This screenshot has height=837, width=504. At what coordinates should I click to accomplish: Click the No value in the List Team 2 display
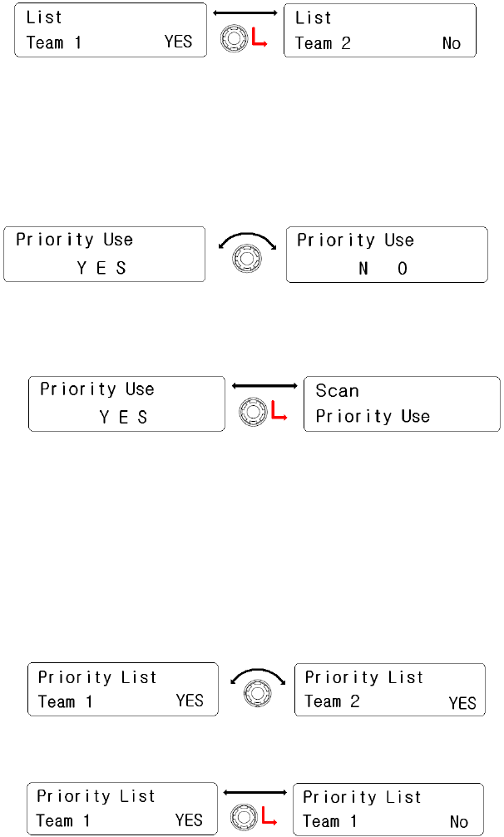(x=452, y=43)
